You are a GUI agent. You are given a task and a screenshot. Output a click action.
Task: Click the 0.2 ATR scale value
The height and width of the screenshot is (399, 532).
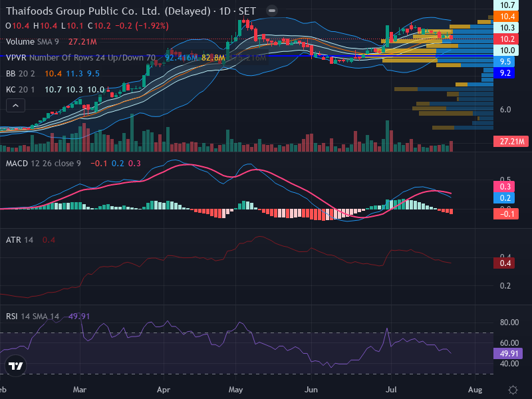[505, 286]
